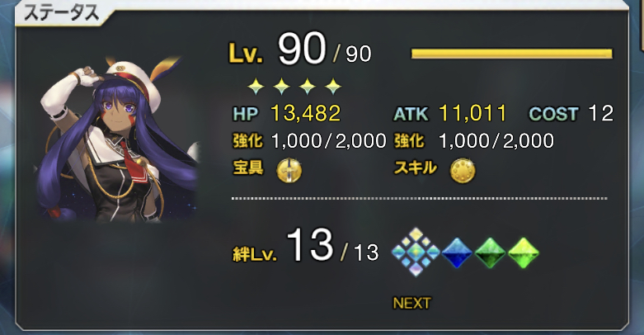Tap the 絆Lv. 13 bond level
This screenshot has height=335, width=644.
(x=306, y=247)
